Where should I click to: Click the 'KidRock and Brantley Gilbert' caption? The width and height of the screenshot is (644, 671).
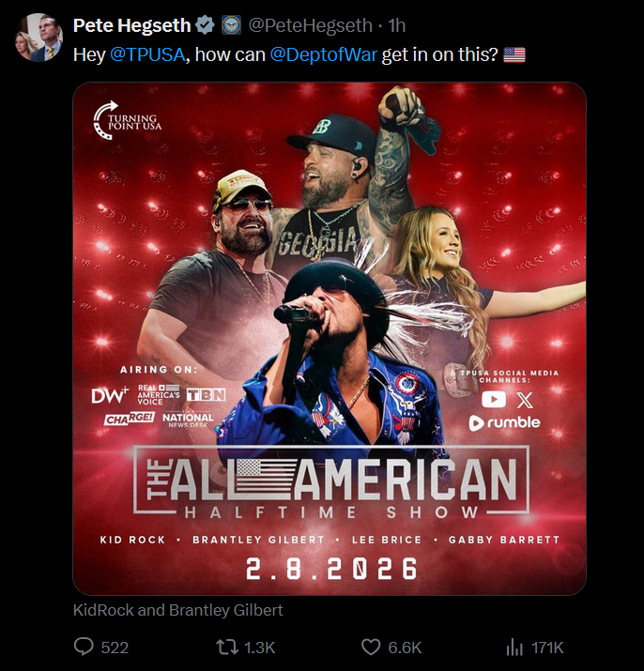[x=177, y=610]
